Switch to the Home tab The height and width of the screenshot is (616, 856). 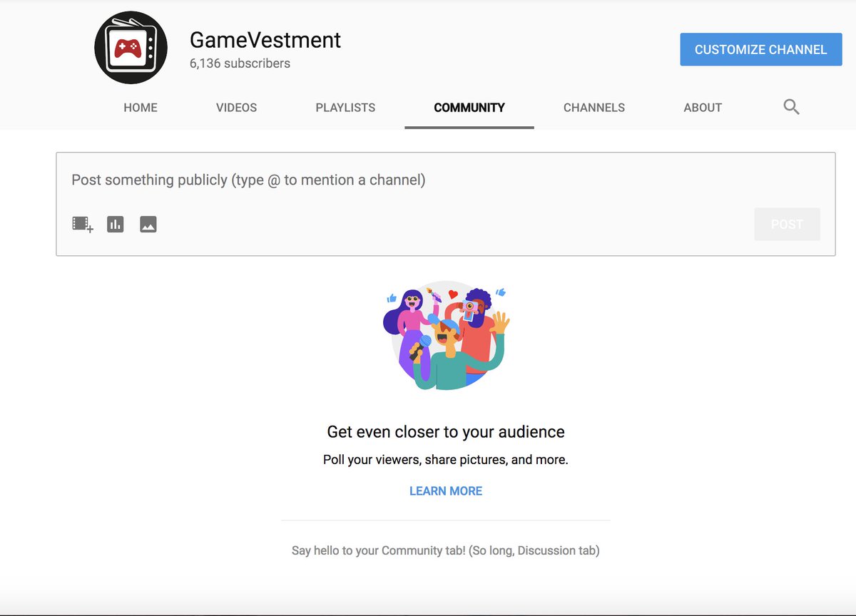(x=141, y=108)
